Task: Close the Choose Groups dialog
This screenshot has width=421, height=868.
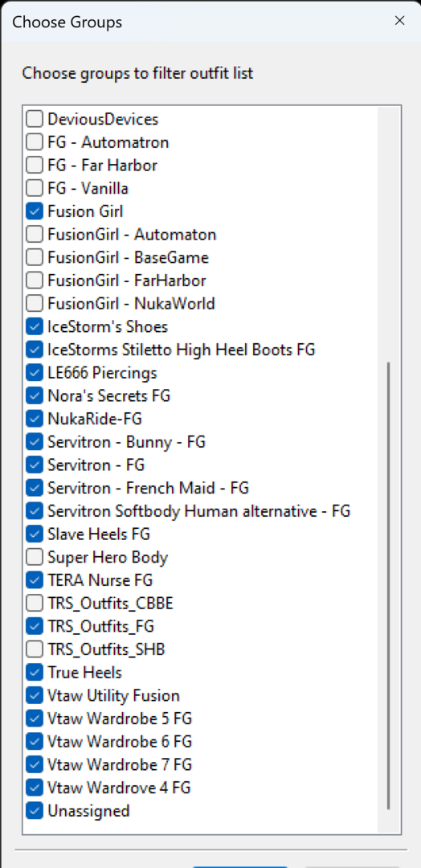Action: (399, 21)
